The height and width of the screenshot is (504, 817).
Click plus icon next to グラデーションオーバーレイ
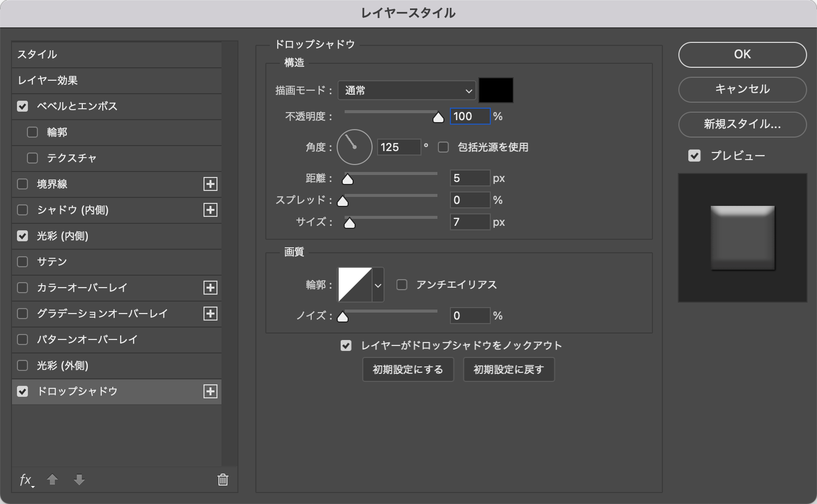(x=210, y=314)
